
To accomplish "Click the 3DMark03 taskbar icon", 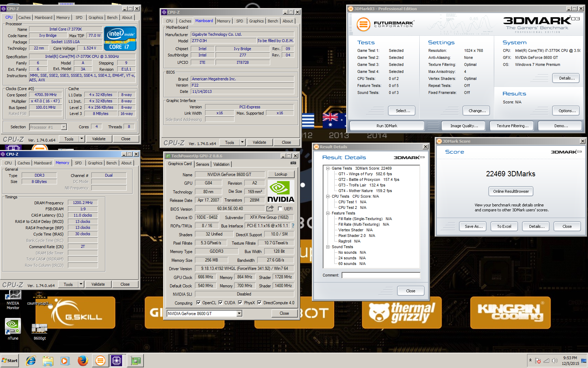I will pos(100,361).
